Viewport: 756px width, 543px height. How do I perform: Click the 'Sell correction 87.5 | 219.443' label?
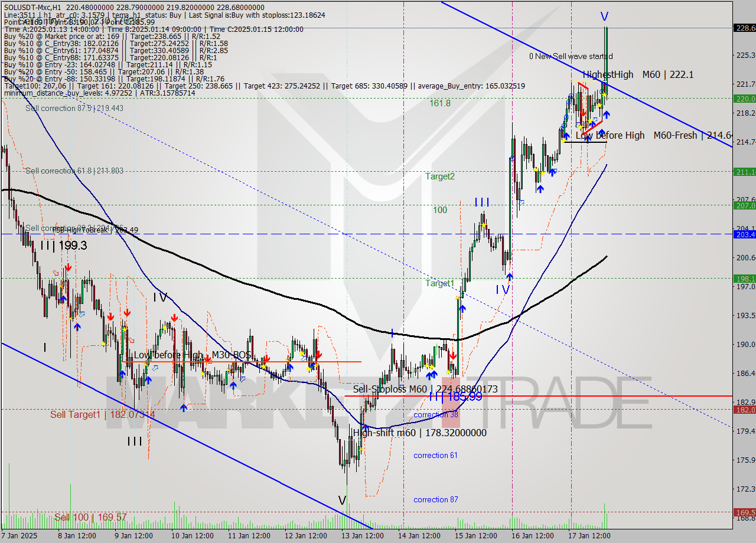[x=74, y=108]
